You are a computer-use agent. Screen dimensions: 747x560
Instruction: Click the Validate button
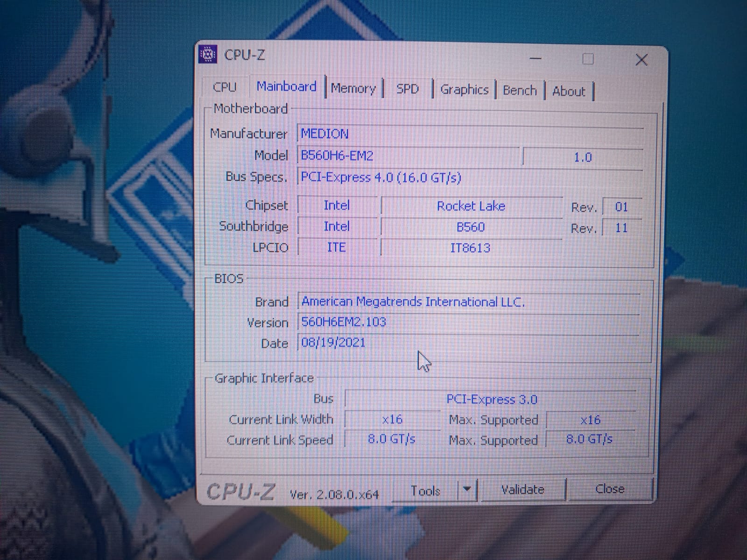pos(523,490)
